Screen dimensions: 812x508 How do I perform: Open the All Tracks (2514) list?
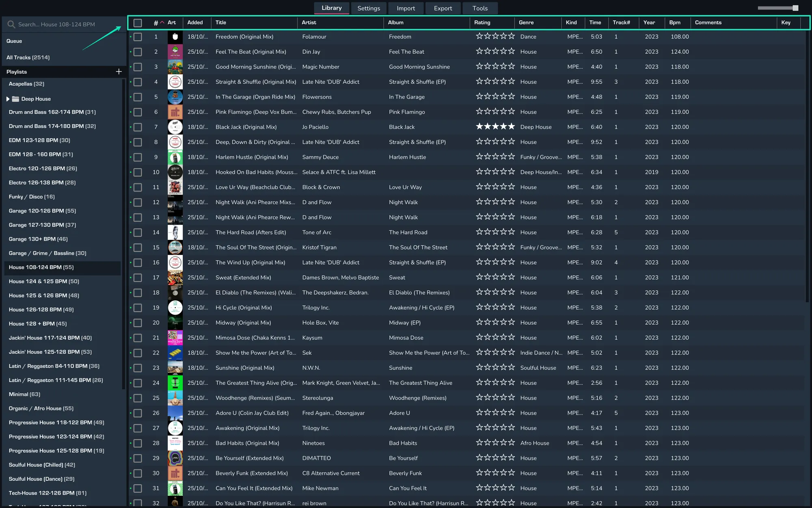28,57
